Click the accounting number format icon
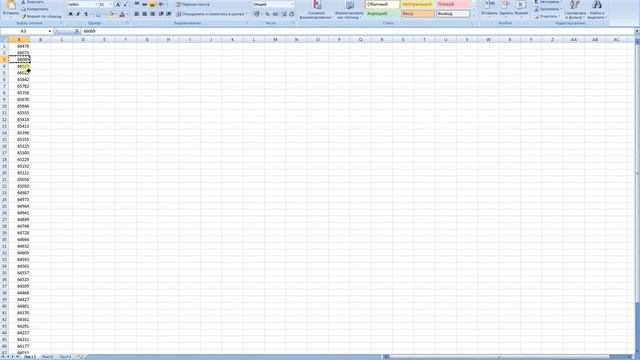The image size is (640, 360). point(257,14)
